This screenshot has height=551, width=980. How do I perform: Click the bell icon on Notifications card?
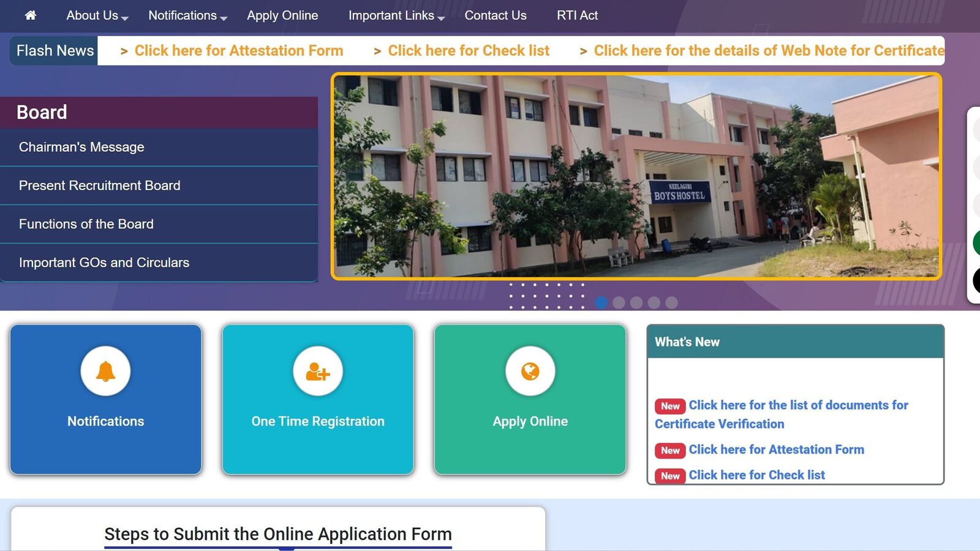tap(105, 371)
